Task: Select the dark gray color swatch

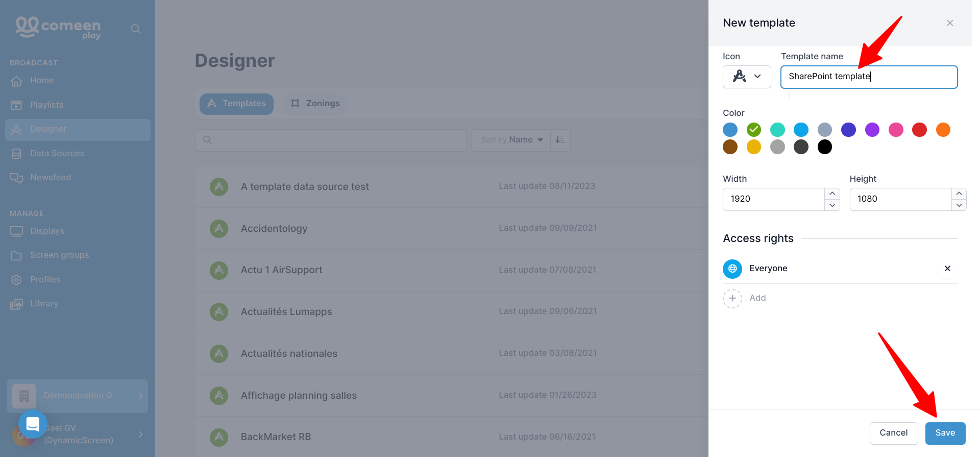Action: click(801, 147)
